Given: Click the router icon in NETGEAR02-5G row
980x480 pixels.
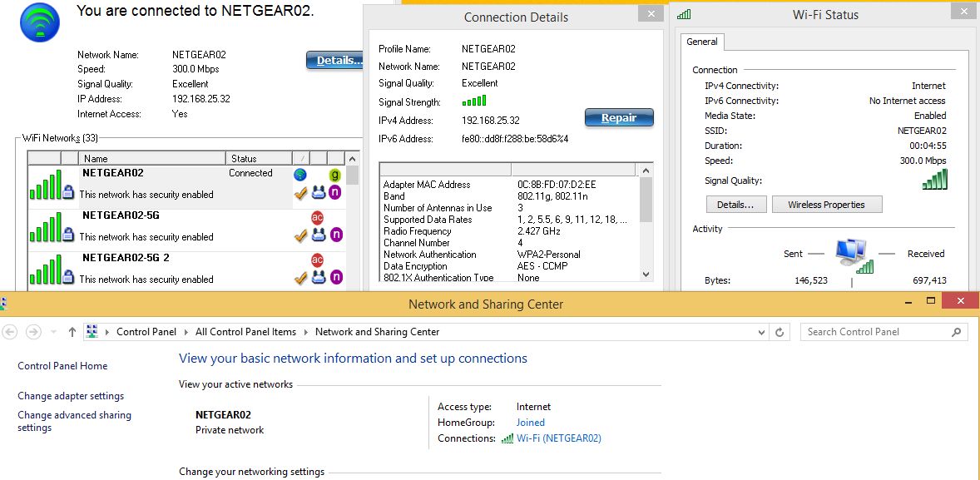Looking at the screenshot, I should pyautogui.click(x=318, y=235).
